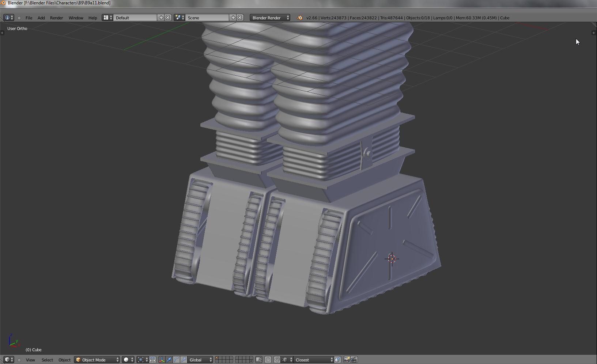The height and width of the screenshot is (364, 597).
Task: Expand the Global transform orientation dropdown
Action: 200,360
